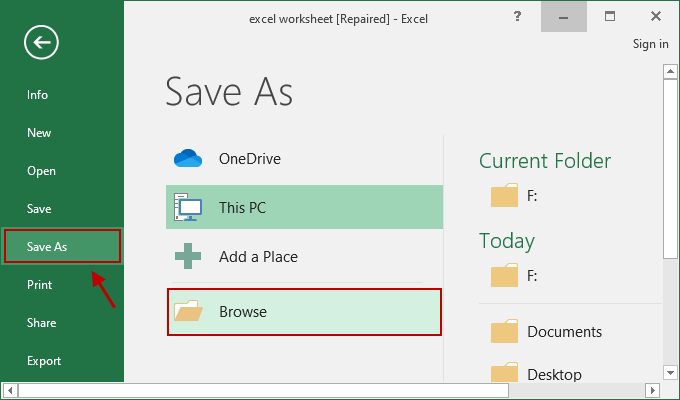Open F: under Today

pos(532,275)
